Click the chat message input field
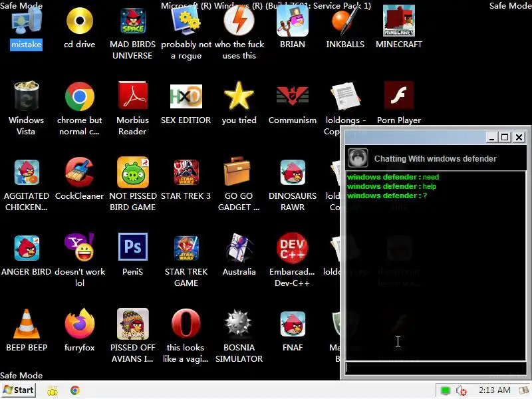 pyautogui.click(x=436, y=368)
